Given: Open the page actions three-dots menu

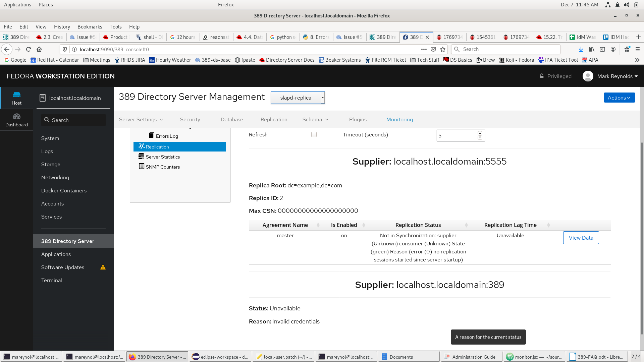Looking at the screenshot, I should tap(424, 49).
